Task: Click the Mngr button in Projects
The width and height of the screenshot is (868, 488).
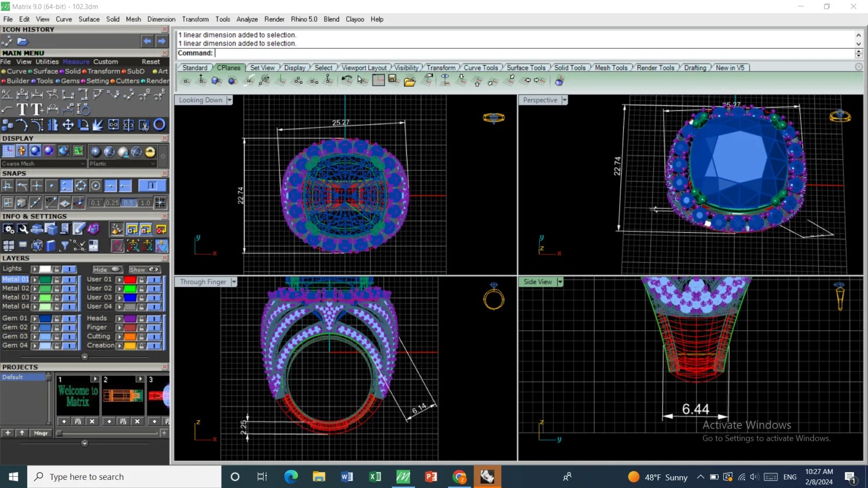Action: pyautogui.click(x=41, y=433)
